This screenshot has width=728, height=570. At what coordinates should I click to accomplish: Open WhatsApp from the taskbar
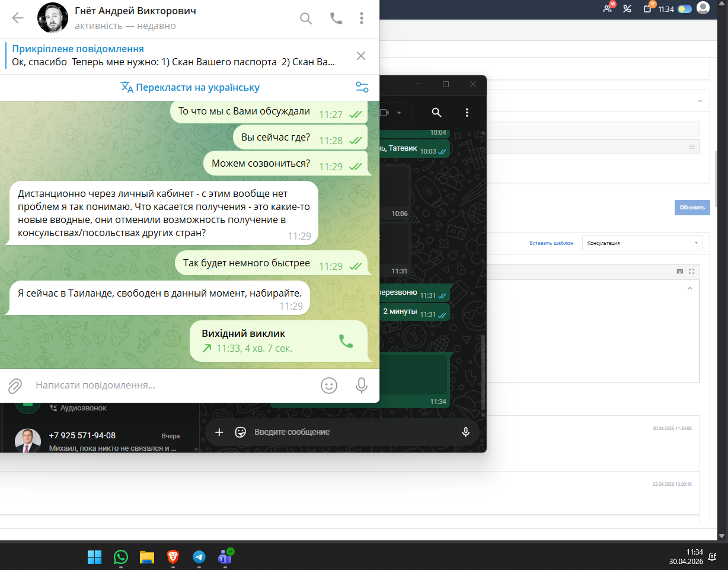pyautogui.click(x=121, y=557)
